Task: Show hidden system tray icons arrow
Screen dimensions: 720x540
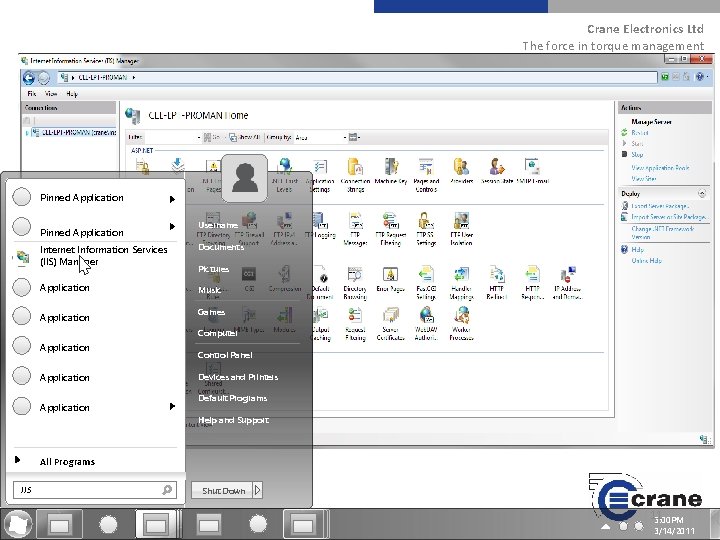Action: 606,526
